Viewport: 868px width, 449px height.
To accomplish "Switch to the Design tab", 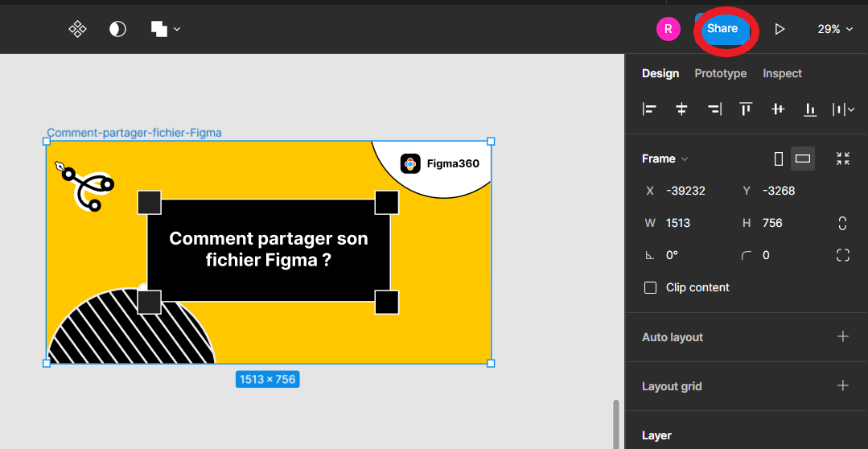I will coord(660,74).
